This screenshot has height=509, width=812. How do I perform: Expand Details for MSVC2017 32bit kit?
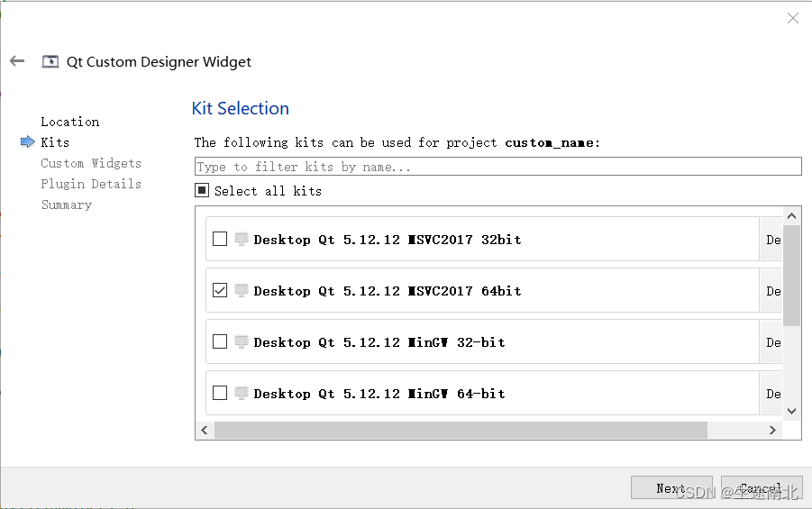pyautogui.click(x=771, y=240)
